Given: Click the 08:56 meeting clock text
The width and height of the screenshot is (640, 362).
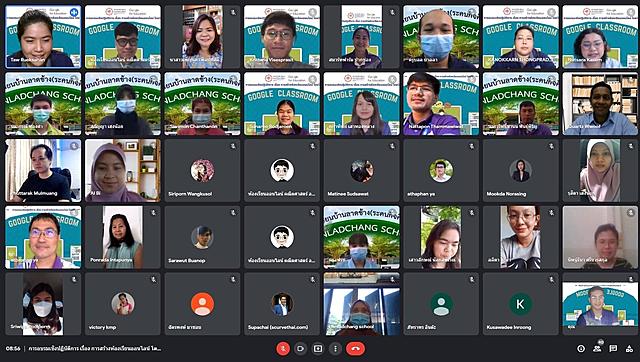Looking at the screenshot, I should (13, 349).
